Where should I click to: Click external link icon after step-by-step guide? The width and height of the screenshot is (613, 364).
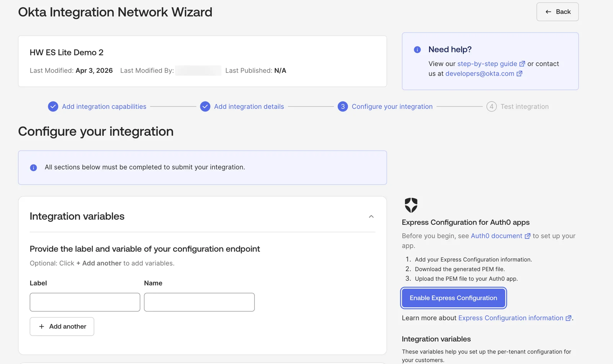522,64
